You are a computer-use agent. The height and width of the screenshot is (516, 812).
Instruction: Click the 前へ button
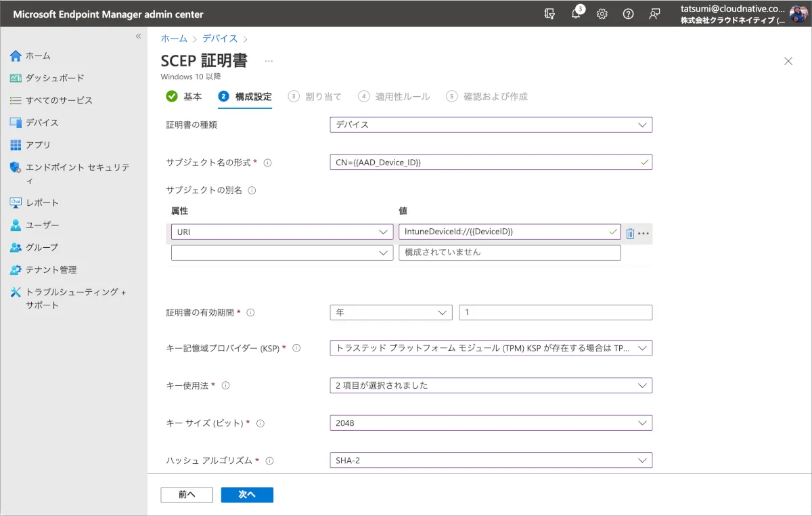pos(187,495)
